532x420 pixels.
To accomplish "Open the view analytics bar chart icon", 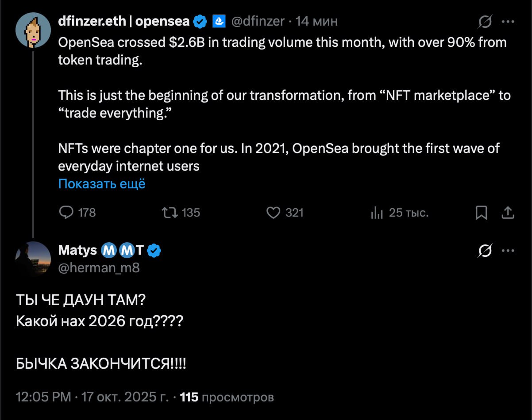I will coord(377,213).
